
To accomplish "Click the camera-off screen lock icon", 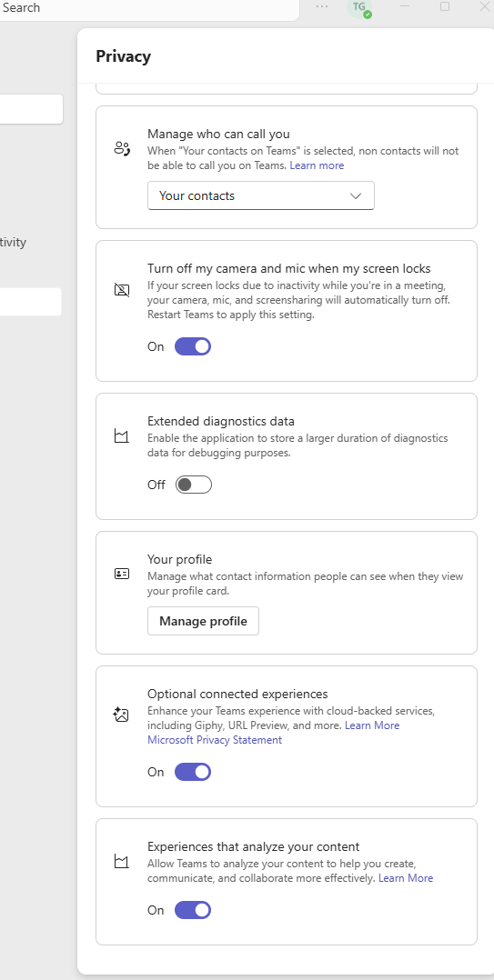I will [x=122, y=290].
